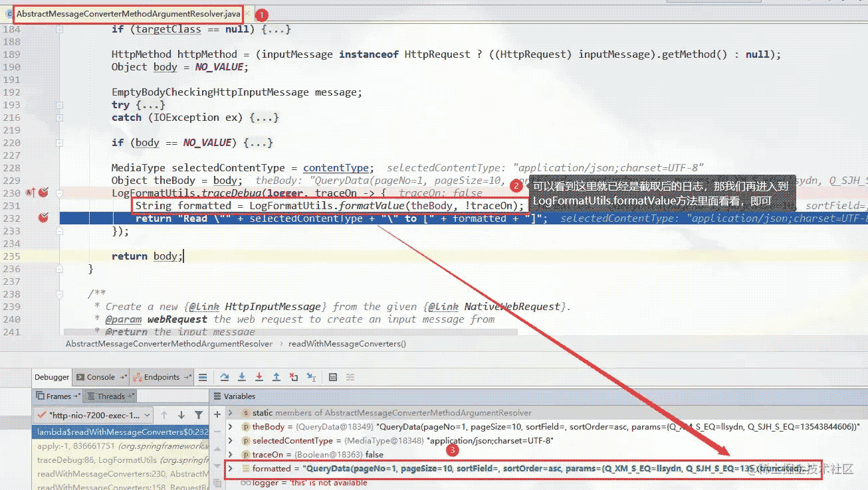This screenshot has width=868, height=490.
Task: Click the Step Out debugger icon
Action: point(276,377)
